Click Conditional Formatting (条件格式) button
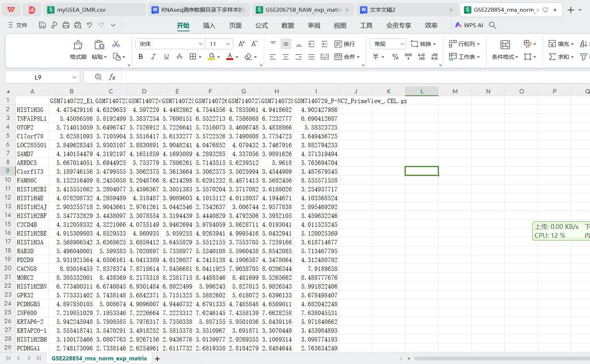590x364 pixels. [505, 49]
